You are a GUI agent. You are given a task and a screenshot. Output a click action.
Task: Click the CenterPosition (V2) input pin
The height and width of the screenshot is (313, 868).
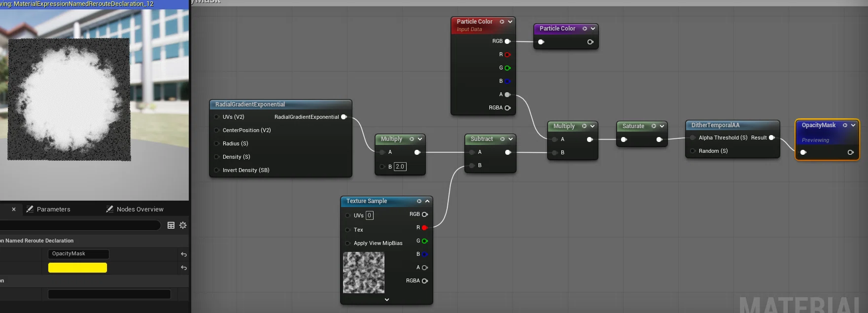click(x=216, y=130)
